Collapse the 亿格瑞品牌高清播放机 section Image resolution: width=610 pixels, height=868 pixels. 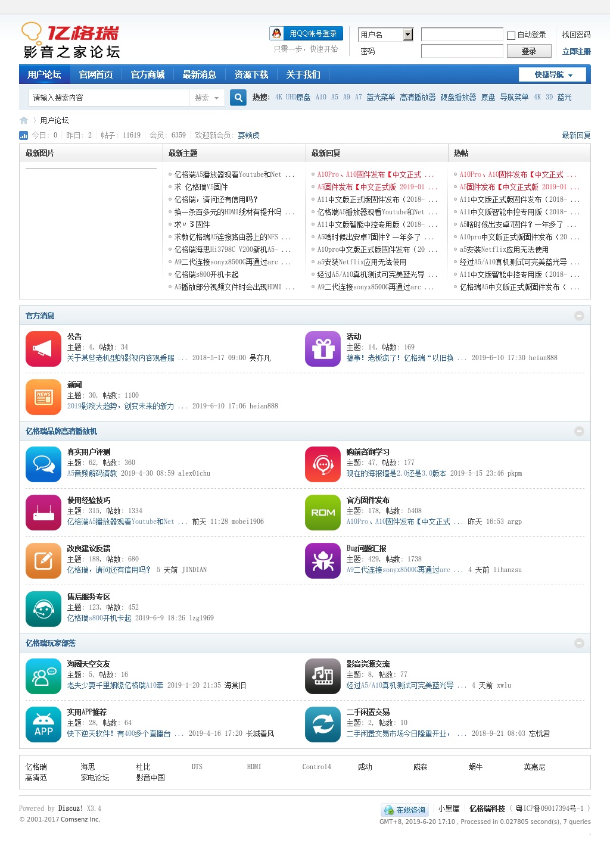point(579,431)
